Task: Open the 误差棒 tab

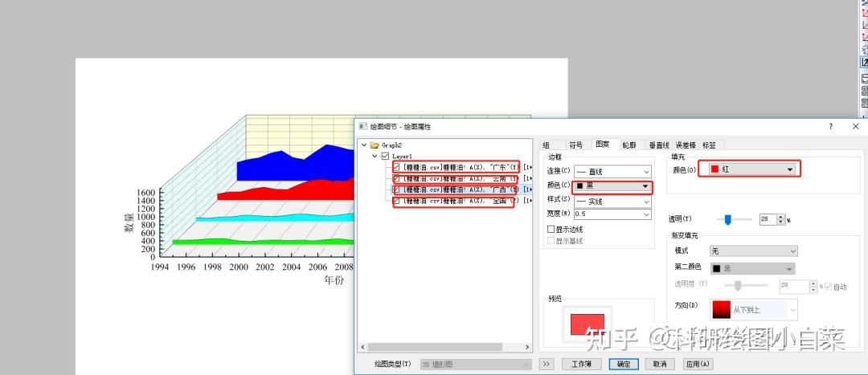Action: [686, 145]
